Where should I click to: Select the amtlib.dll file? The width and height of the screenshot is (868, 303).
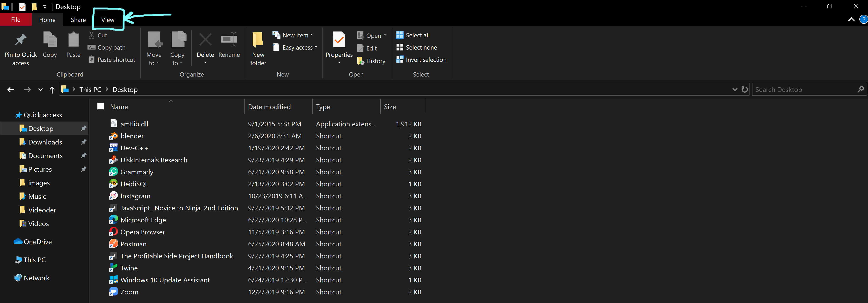134,124
